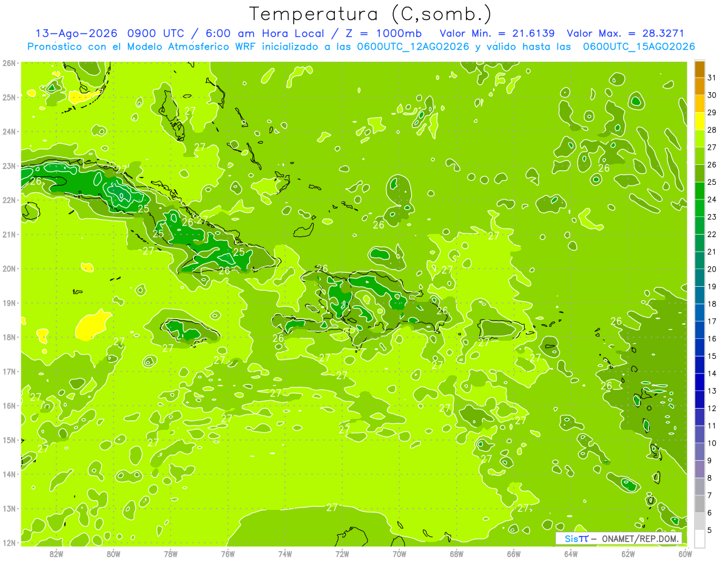Click value 13 on the color scale legend
Screen dimensions: 728x562
click(x=711, y=391)
